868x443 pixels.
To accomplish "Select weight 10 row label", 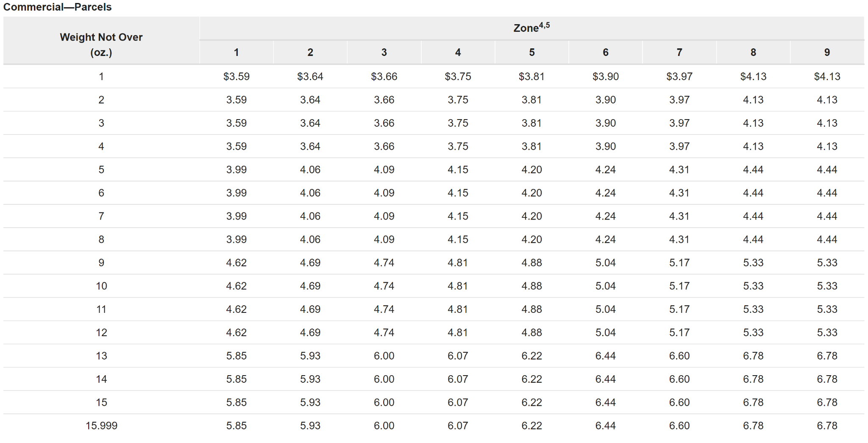I will click(x=101, y=286).
